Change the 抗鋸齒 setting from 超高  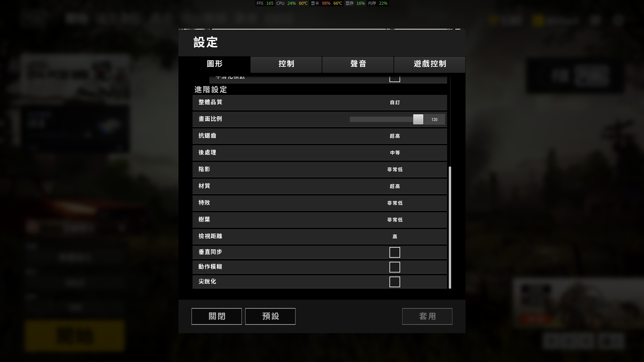395,136
